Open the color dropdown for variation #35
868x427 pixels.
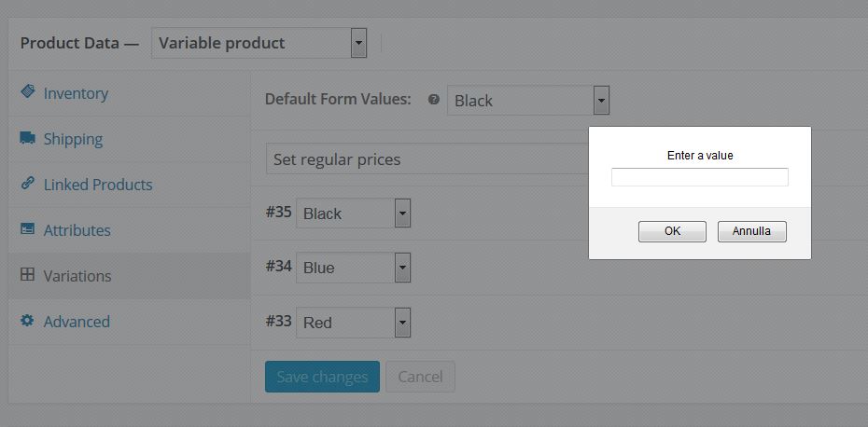(x=353, y=213)
